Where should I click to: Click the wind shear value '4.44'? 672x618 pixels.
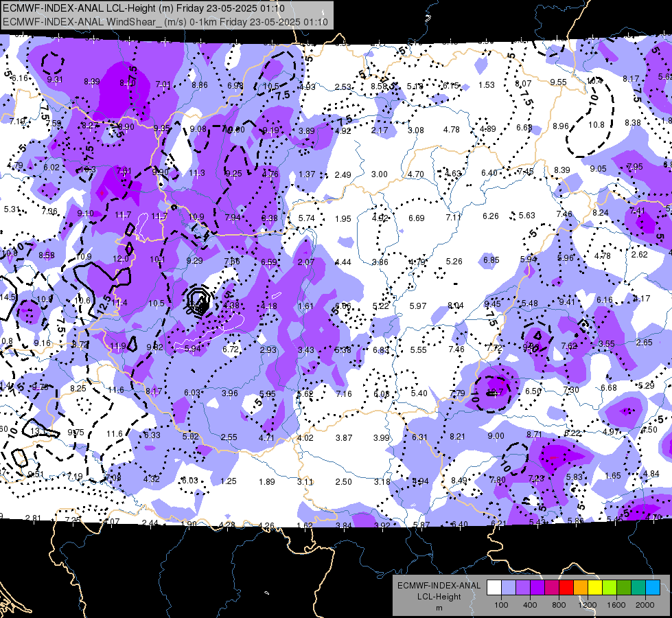[x=343, y=262]
